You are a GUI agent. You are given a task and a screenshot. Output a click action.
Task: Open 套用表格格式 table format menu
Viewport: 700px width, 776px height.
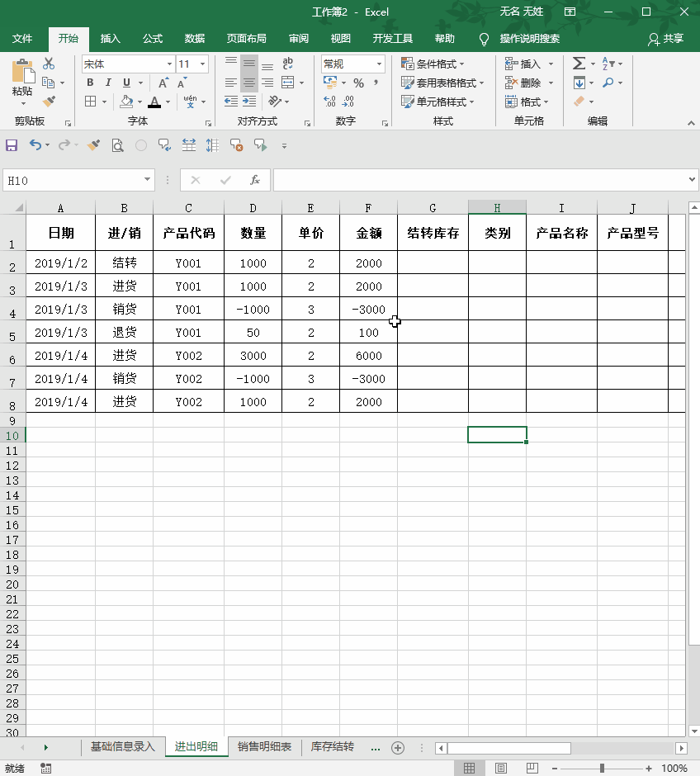[442, 83]
